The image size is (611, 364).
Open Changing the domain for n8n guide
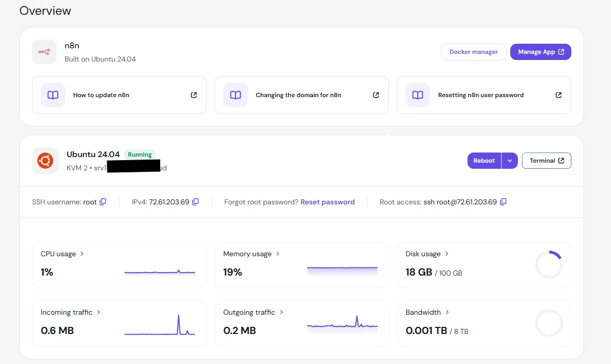[x=302, y=95]
